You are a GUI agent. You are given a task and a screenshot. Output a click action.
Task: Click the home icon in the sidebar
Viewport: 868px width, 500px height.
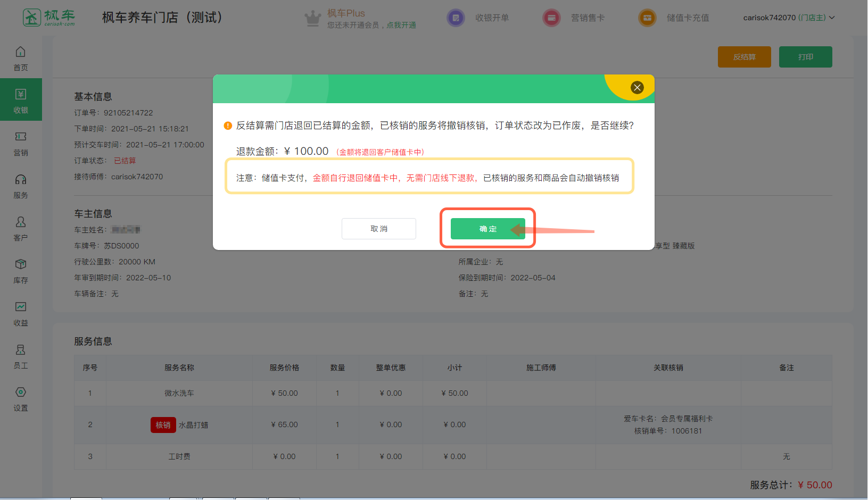coord(20,52)
